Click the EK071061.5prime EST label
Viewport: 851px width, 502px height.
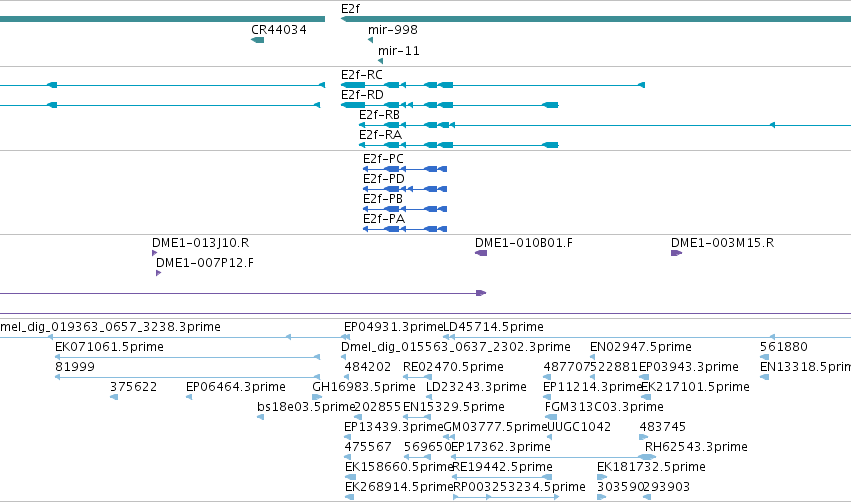click(109, 347)
